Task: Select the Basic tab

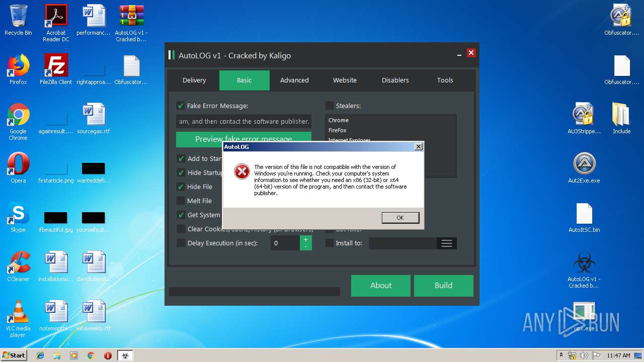Action: tap(245, 80)
